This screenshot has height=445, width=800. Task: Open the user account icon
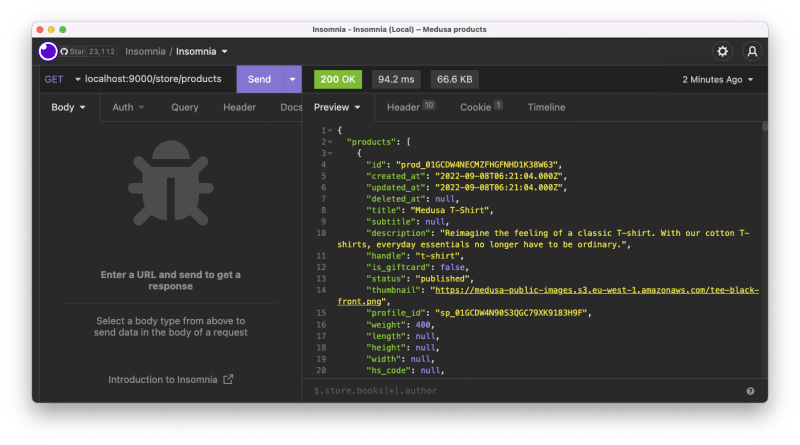coord(752,52)
